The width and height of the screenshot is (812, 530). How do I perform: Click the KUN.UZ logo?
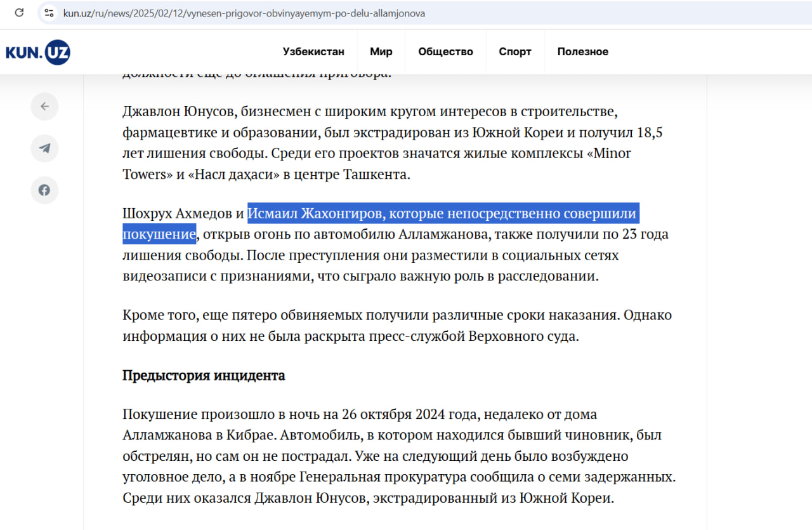coord(38,52)
